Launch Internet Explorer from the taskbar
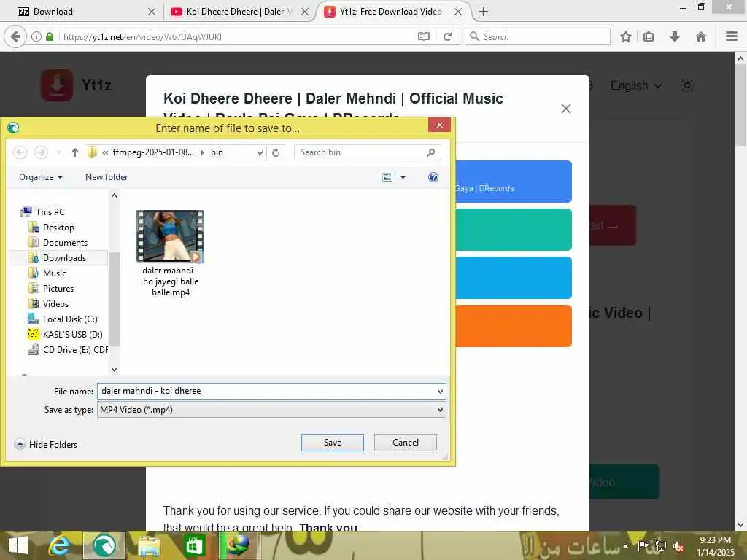 coord(59,545)
